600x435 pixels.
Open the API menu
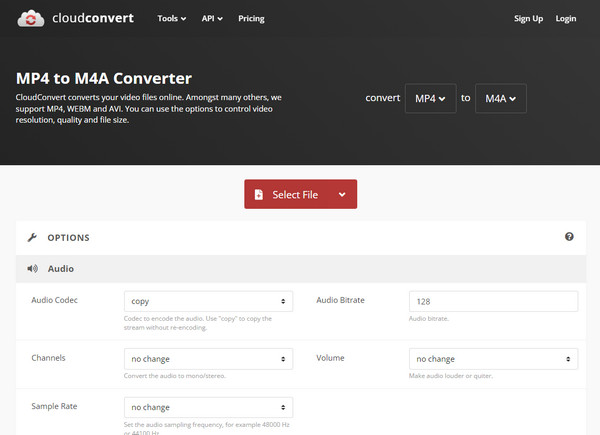tap(212, 18)
